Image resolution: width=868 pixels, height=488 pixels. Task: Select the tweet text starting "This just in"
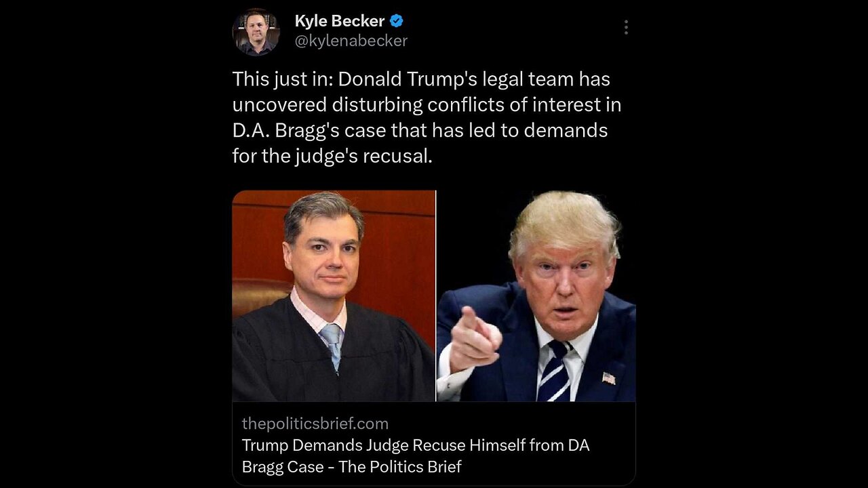coord(427,117)
